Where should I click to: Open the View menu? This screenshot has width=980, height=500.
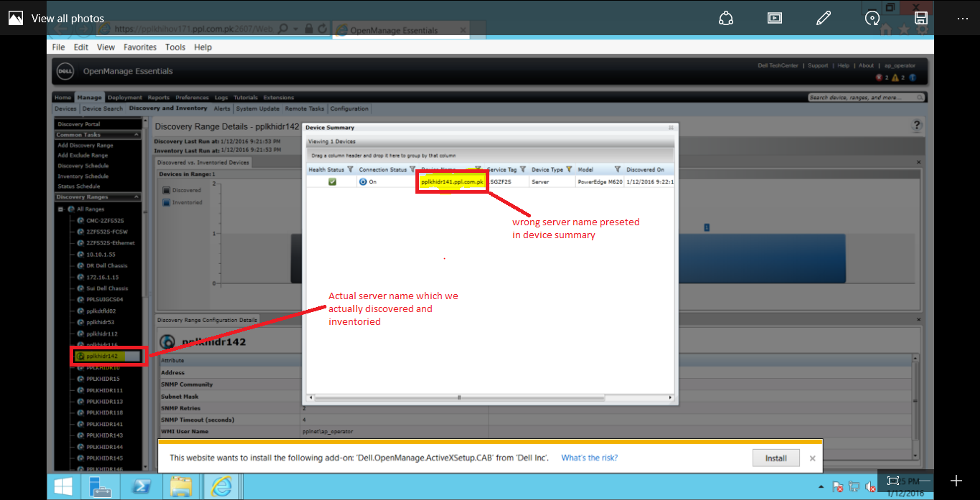tap(106, 47)
